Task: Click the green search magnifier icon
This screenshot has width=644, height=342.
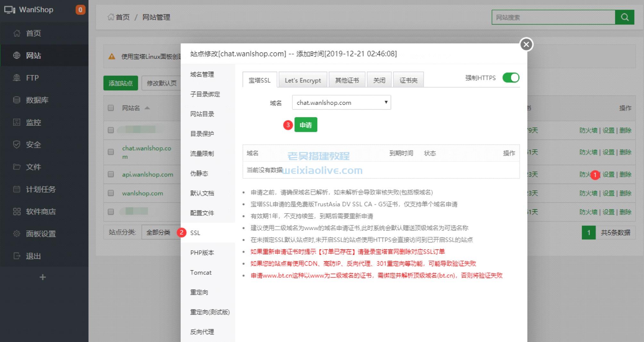Action: (624, 17)
